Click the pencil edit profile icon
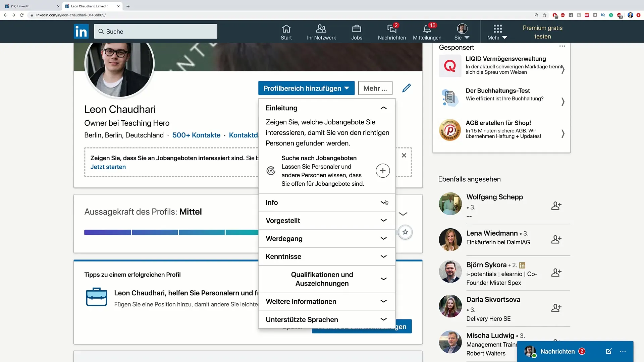Viewport: 644px width, 362px height. click(x=407, y=88)
